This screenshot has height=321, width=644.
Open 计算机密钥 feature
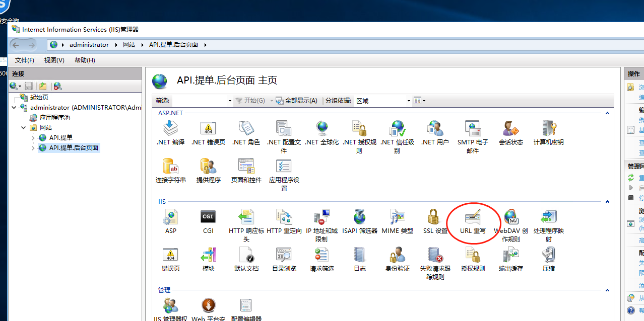click(548, 133)
